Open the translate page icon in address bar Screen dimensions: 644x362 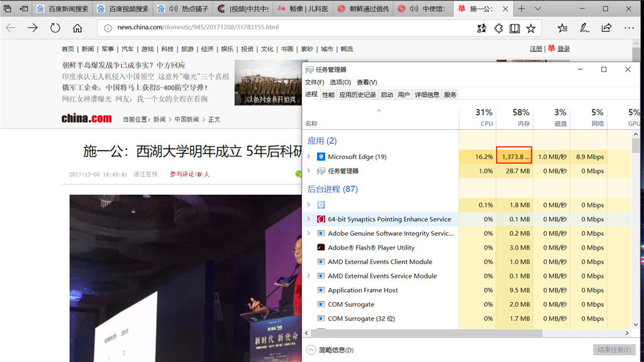(481, 28)
